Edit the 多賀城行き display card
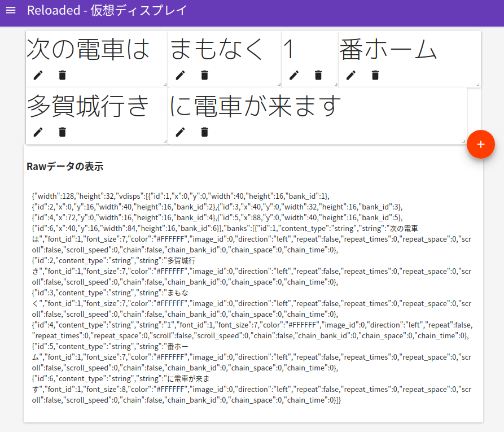Image resolution: width=504 pixels, height=432 pixels. [38, 132]
